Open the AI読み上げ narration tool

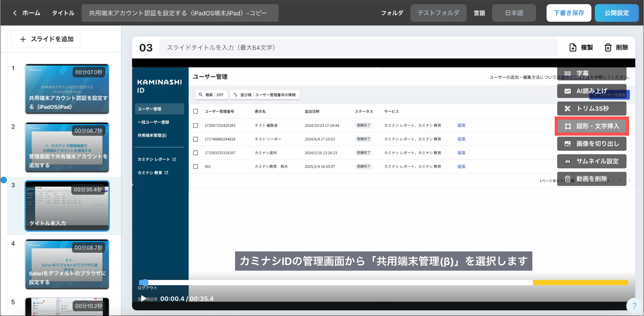(591, 91)
